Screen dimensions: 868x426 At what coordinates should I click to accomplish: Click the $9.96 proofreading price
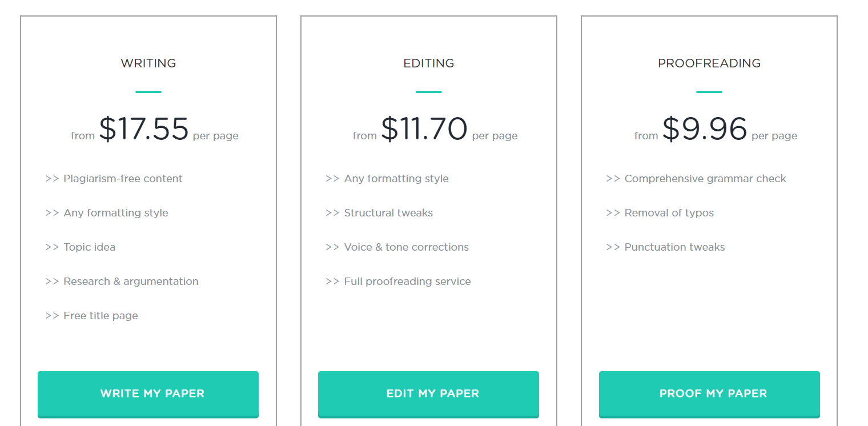point(705,129)
